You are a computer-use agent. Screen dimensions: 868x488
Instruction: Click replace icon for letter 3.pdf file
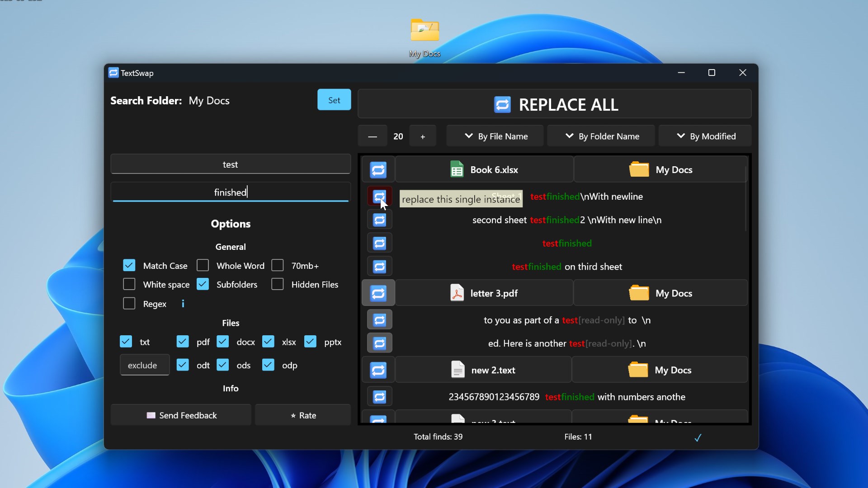coord(378,293)
